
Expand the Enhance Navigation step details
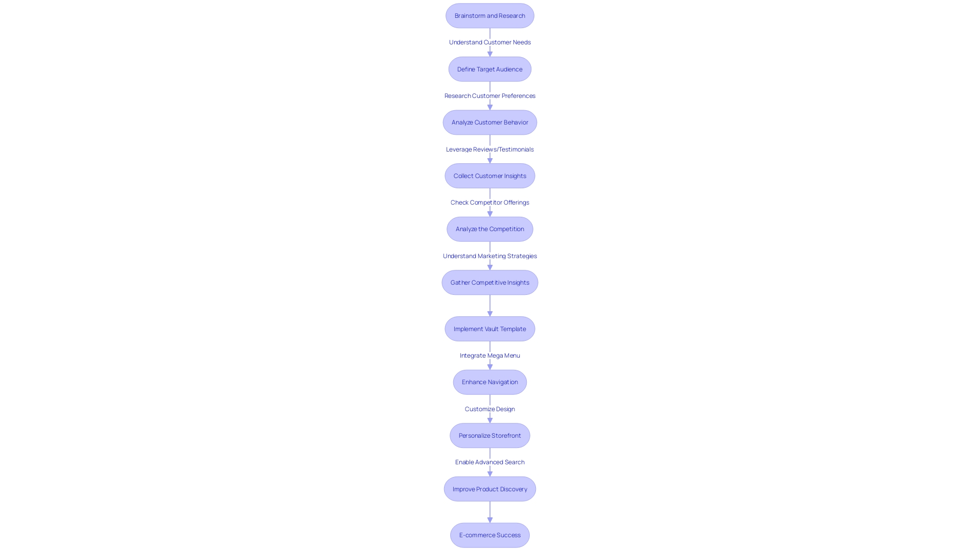(490, 382)
